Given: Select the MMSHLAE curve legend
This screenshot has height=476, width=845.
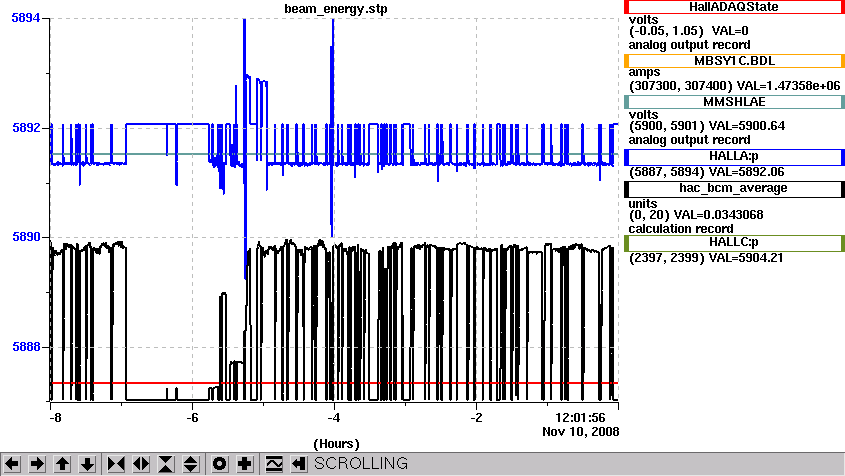Looking at the screenshot, I should (x=733, y=102).
